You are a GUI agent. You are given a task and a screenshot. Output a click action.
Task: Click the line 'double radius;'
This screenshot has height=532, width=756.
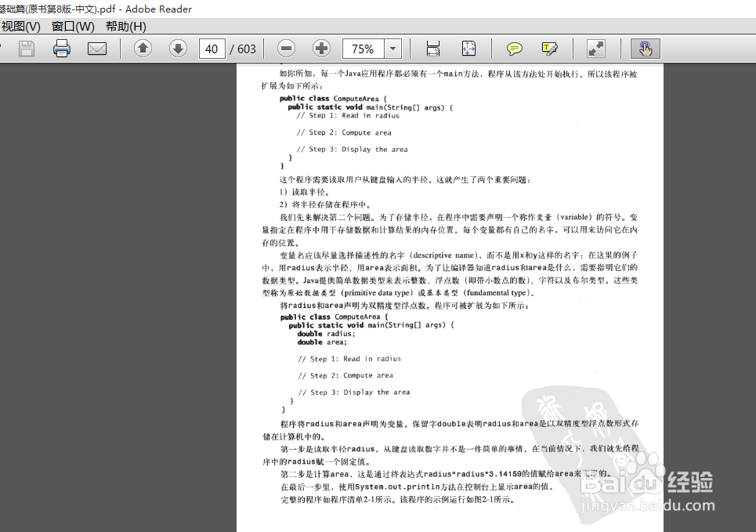pyautogui.click(x=326, y=334)
